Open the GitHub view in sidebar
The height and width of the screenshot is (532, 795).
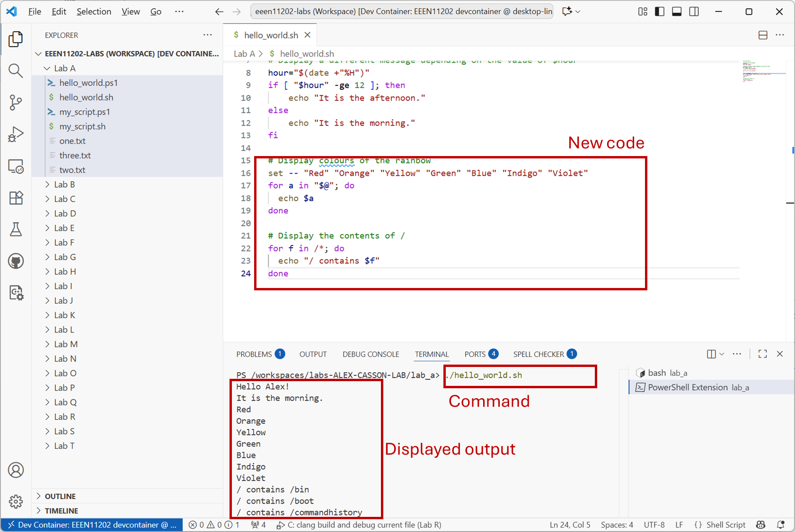pos(16,261)
